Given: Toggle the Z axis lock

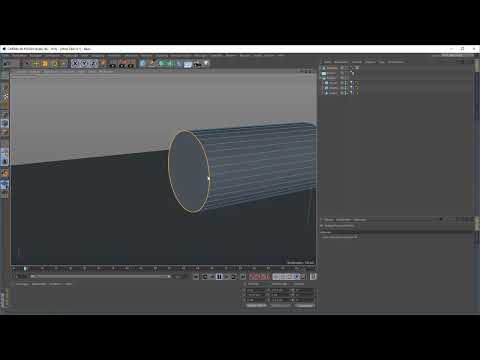Looking at the screenshot, I should (x=93, y=63).
